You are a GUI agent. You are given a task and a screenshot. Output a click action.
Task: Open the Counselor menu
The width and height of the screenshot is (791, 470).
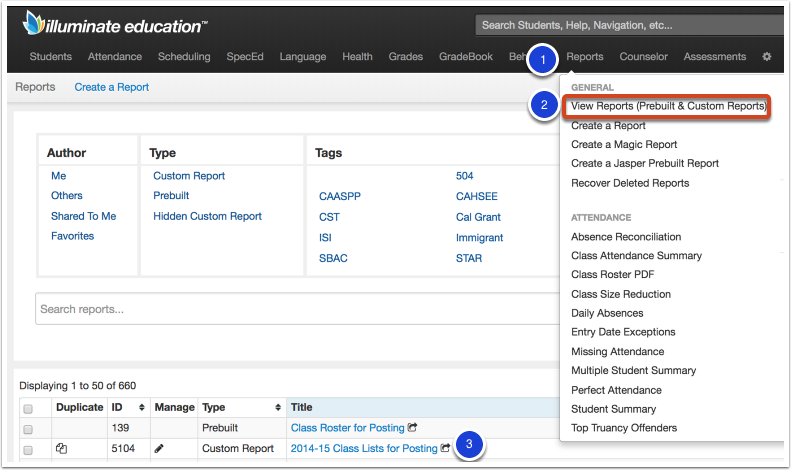(643, 56)
